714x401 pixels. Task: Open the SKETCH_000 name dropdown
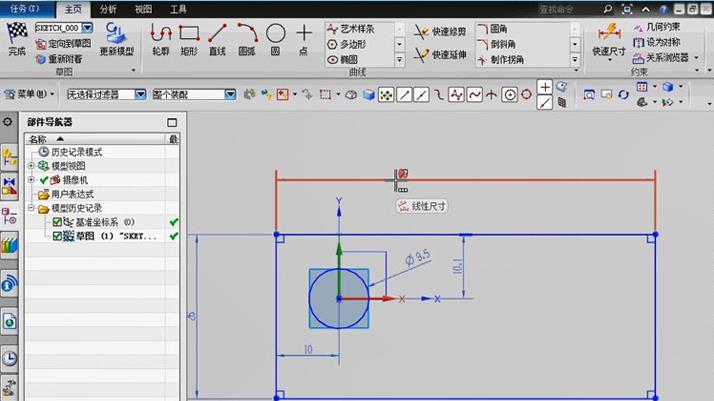[87, 28]
